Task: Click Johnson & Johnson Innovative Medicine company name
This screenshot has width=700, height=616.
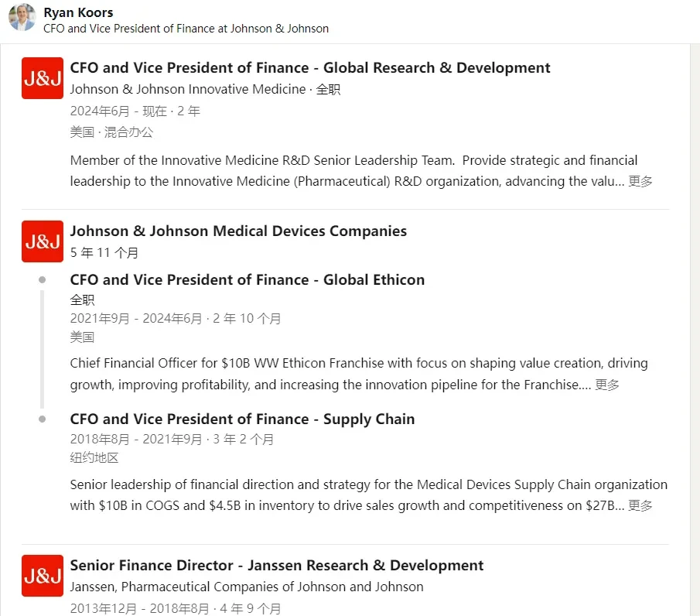Action: 188,89
